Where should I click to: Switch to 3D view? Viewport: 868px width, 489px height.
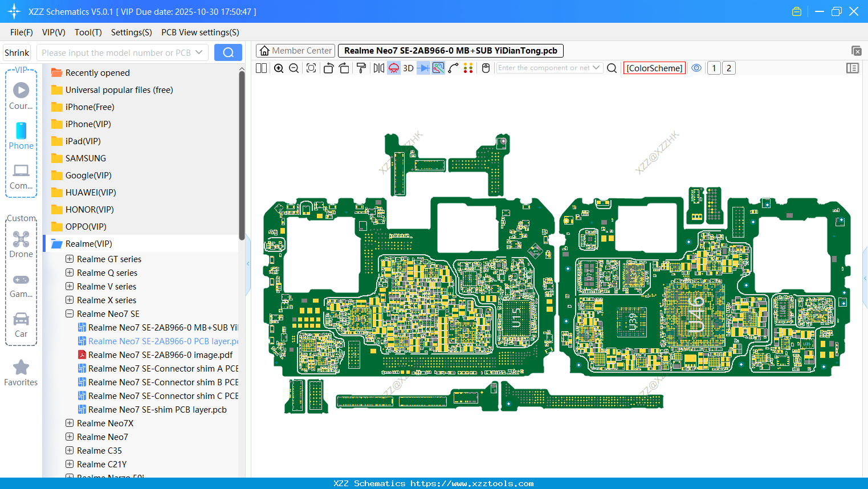[408, 68]
